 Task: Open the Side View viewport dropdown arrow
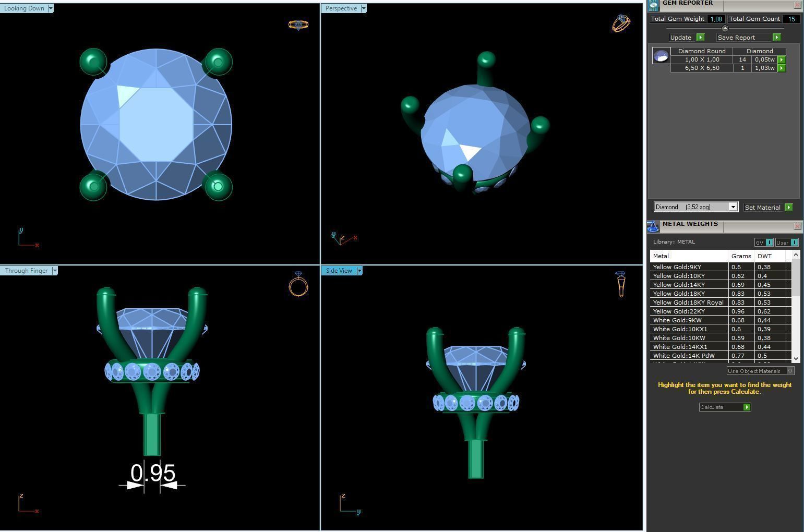coord(359,271)
